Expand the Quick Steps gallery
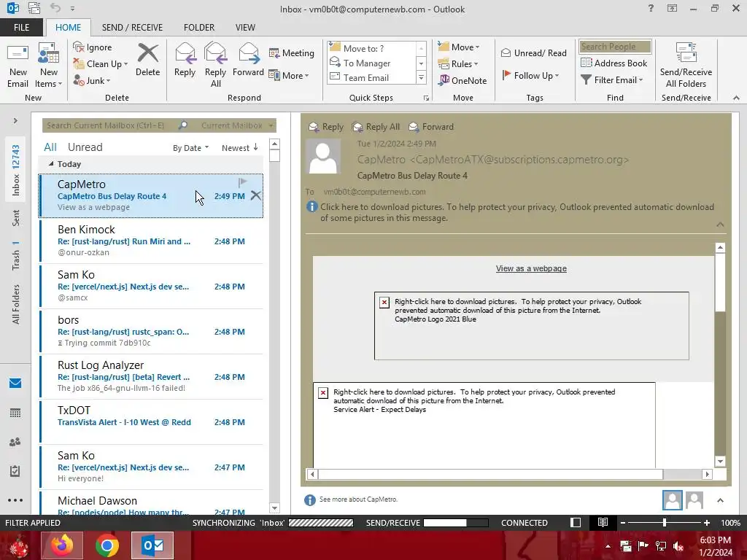The height and width of the screenshot is (560, 747). (x=421, y=77)
